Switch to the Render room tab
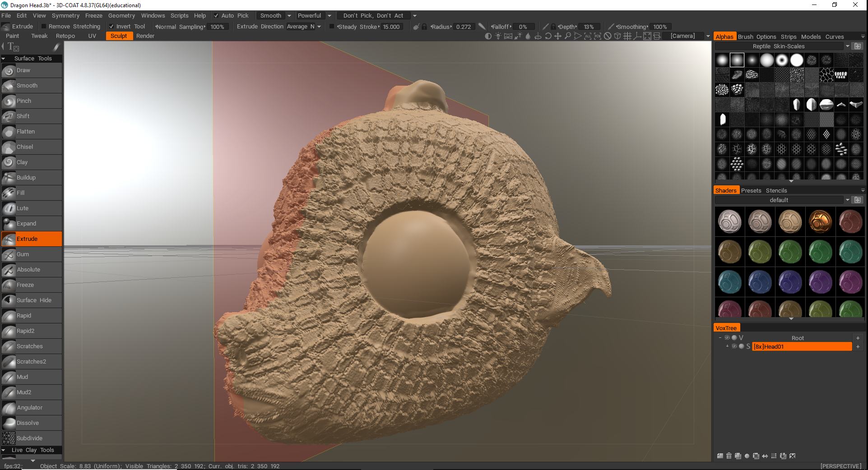 tap(145, 36)
